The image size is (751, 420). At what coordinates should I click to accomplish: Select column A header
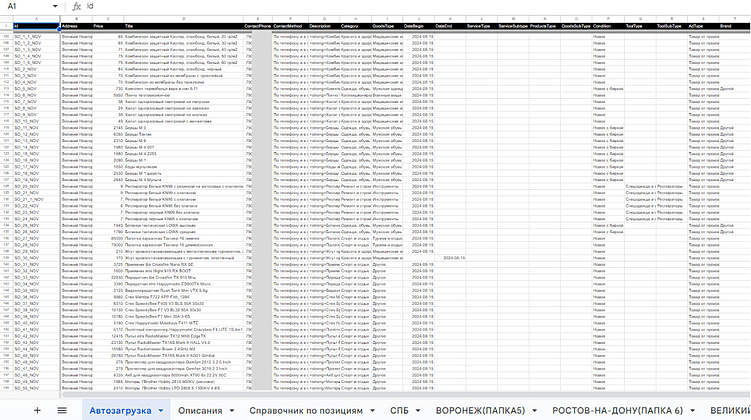pyautogui.click(x=36, y=19)
